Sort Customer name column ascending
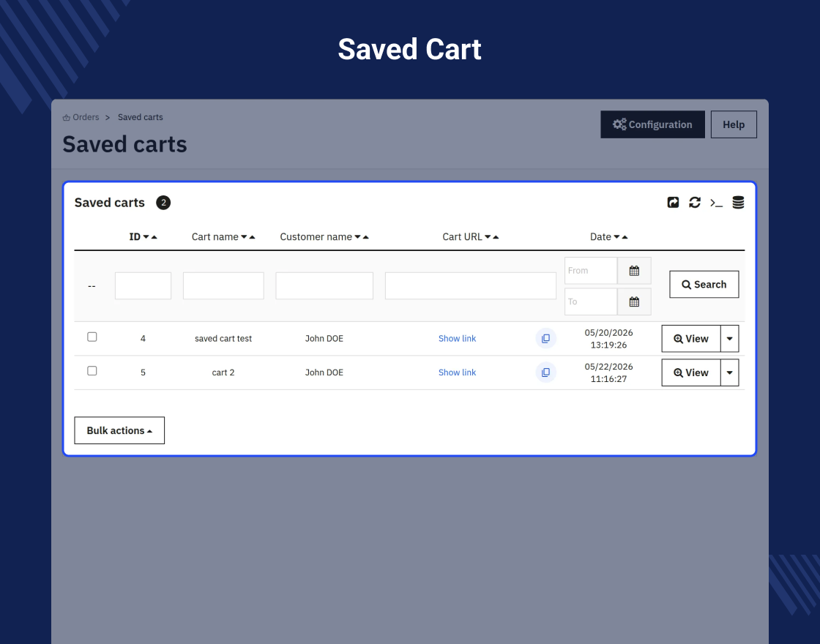820x644 pixels. tap(365, 237)
